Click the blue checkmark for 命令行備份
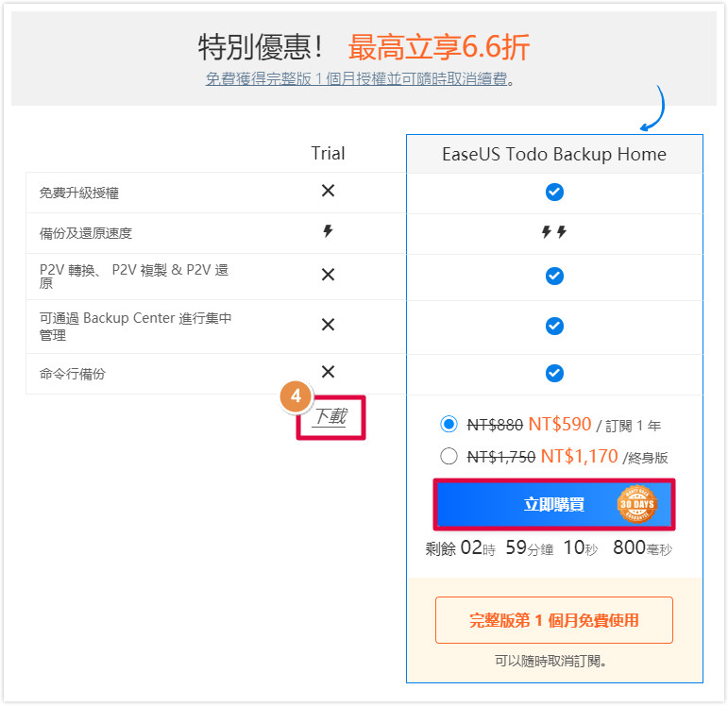Screen dimensions: 728x706 554,373
